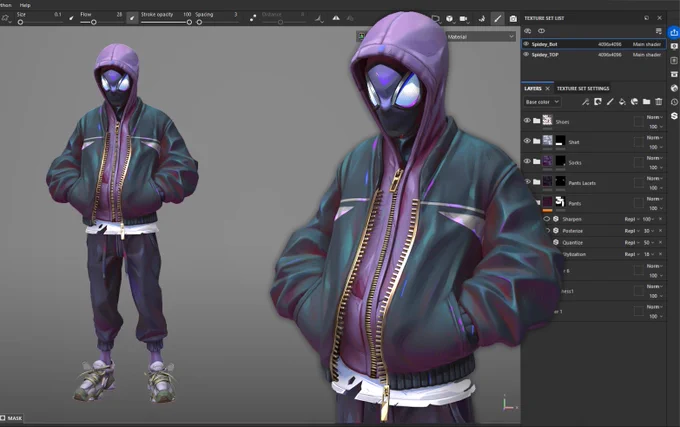This screenshot has width=680, height=427.
Task: Click the add mask icon
Action: coord(598,102)
